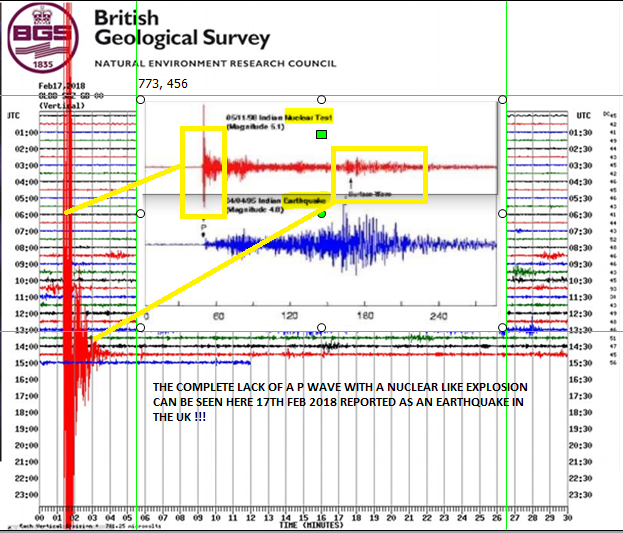Click the highlighted "Nuclear Test" label
623x533 pixels.
(x=309, y=117)
